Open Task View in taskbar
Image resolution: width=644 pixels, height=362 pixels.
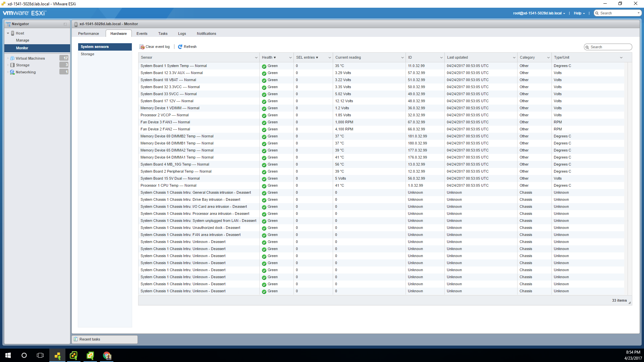40,355
